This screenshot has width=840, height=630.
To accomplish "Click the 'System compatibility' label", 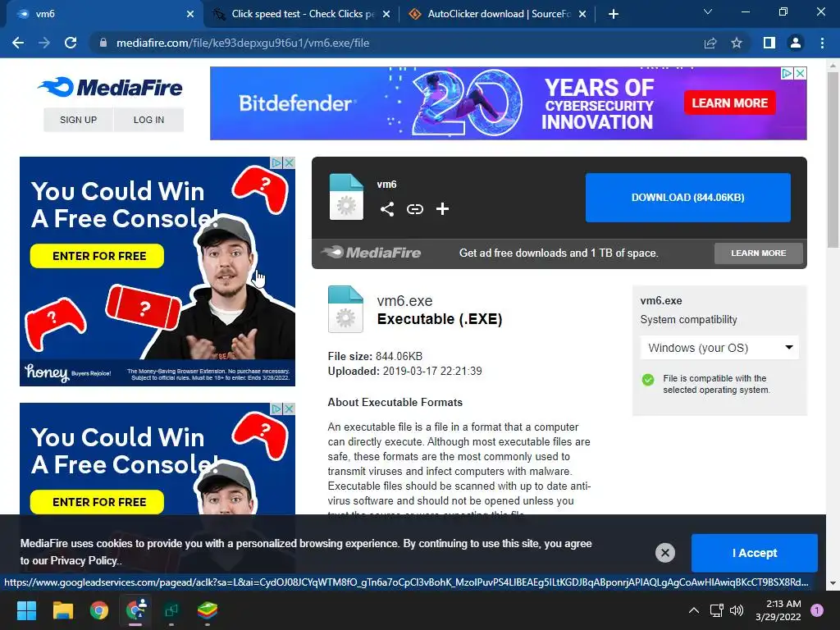I will click(688, 319).
